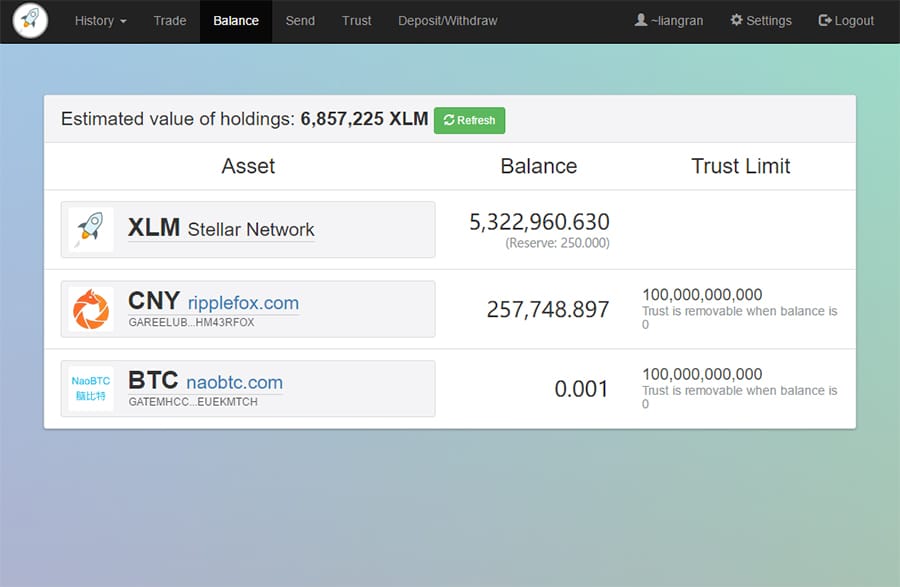Screen dimensions: 900x587
Task: Click the NaoBTC asset logo
Action: click(91, 388)
